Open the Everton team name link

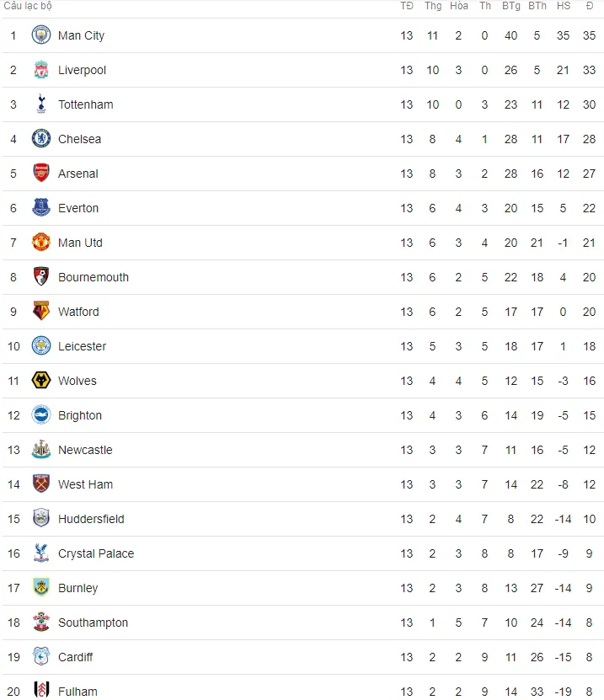[78, 208]
